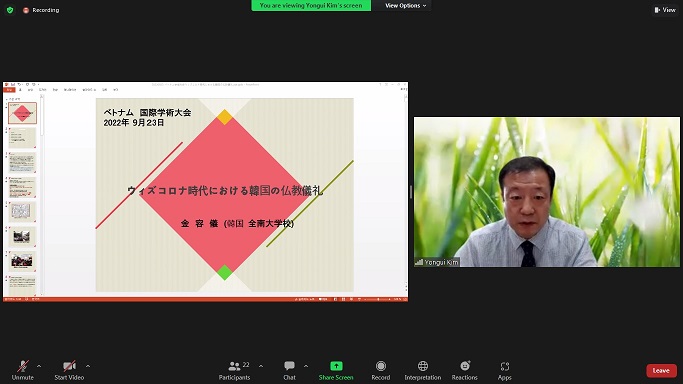The width and height of the screenshot is (683, 384).
Task: Click the viewing Yongui Kim's screen banner
Action: pos(311,6)
